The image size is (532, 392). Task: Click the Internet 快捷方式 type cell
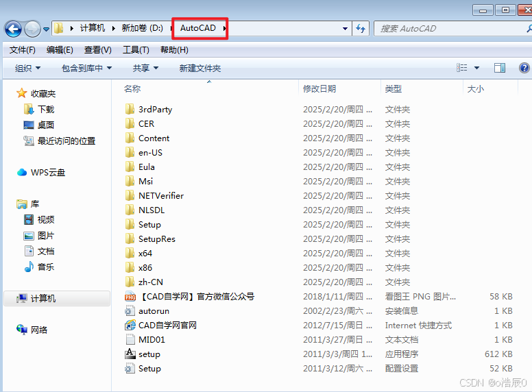(418, 326)
